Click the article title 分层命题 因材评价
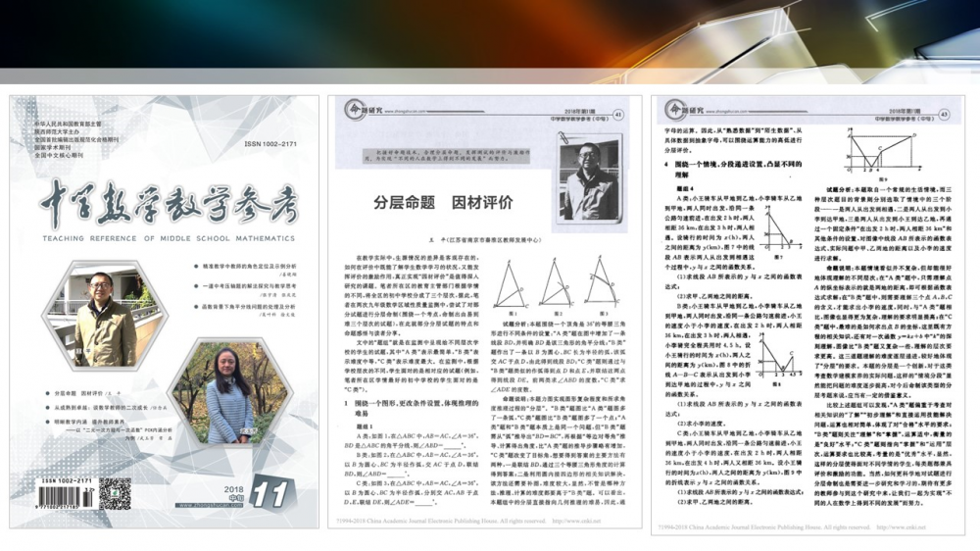The width and height of the screenshot is (980, 551). [x=430, y=204]
